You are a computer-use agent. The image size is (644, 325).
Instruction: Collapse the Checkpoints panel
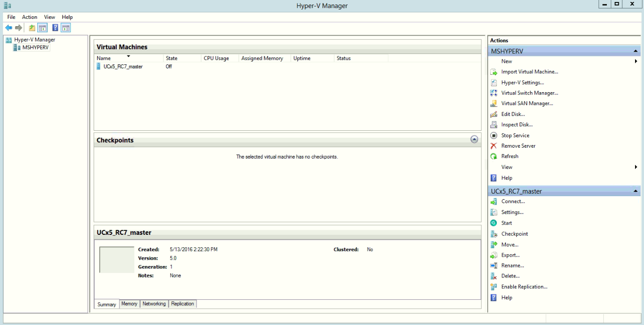click(x=474, y=140)
